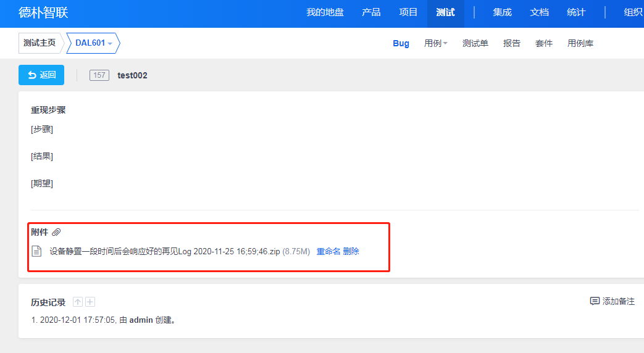Click the [结果] text
The width and height of the screenshot is (644, 353).
pyautogui.click(x=42, y=156)
